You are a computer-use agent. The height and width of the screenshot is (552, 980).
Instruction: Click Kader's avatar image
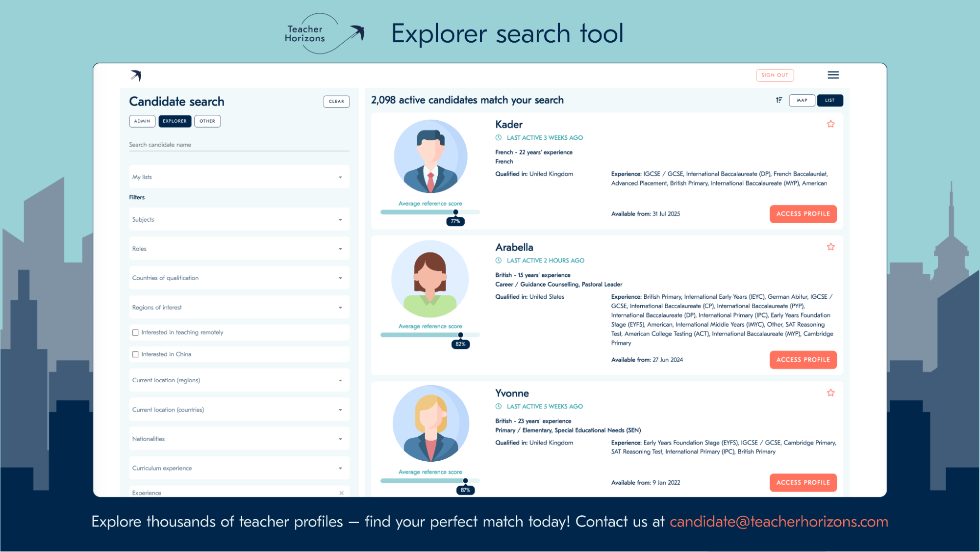pos(430,157)
